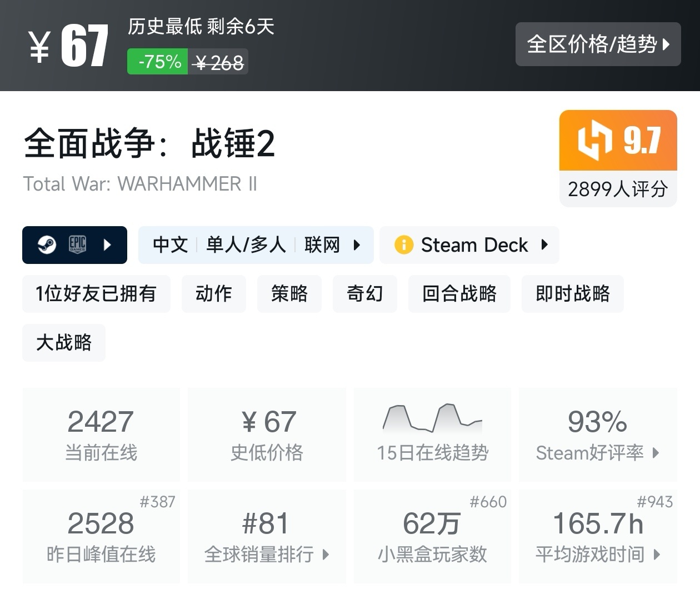This screenshot has height=594, width=700.
Task: Click the 中文 language label
Action: coord(171,245)
